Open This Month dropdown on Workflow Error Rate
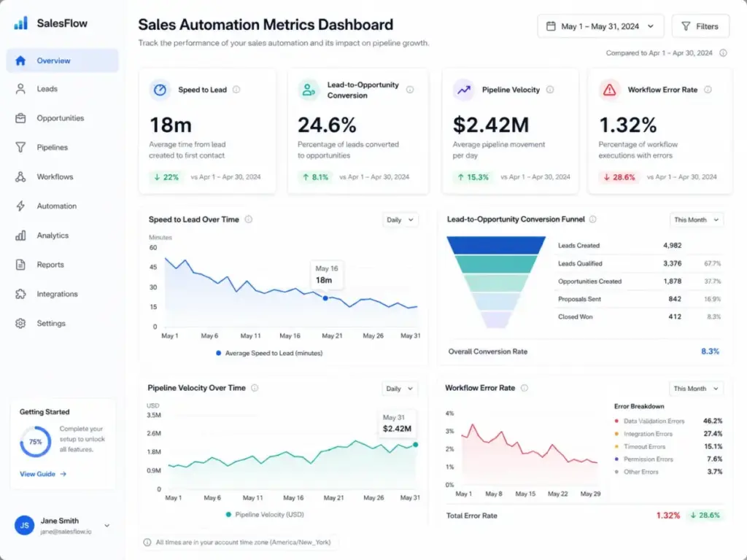The height and width of the screenshot is (560, 747). [x=696, y=389]
